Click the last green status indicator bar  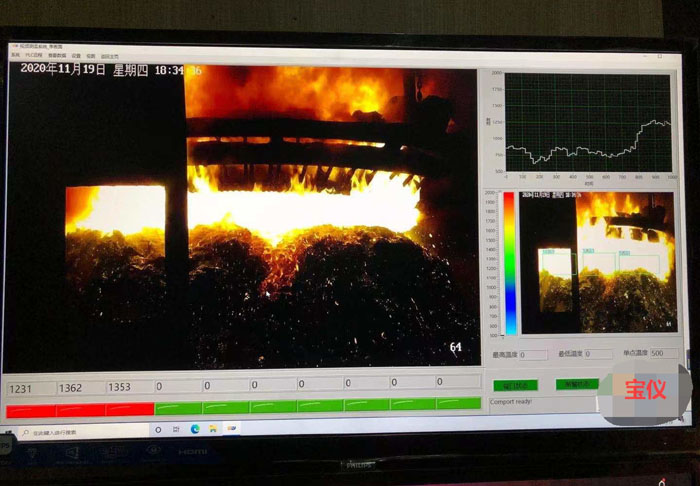(x=459, y=403)
